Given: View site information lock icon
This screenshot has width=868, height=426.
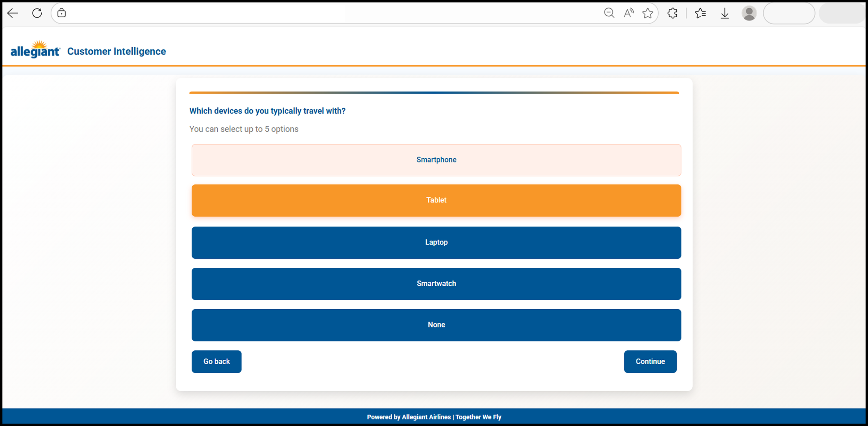Looking at the screenshot, I should click(x=61, y=13).
